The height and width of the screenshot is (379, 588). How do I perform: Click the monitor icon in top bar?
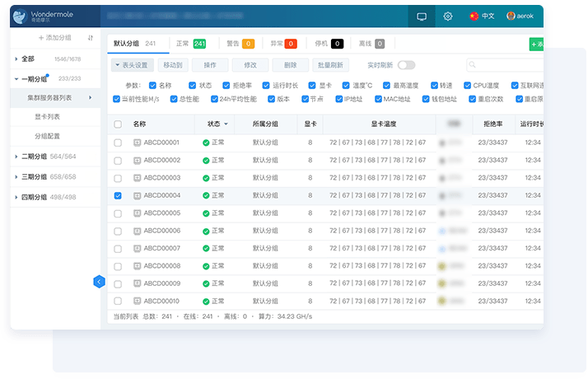[422, 16]
